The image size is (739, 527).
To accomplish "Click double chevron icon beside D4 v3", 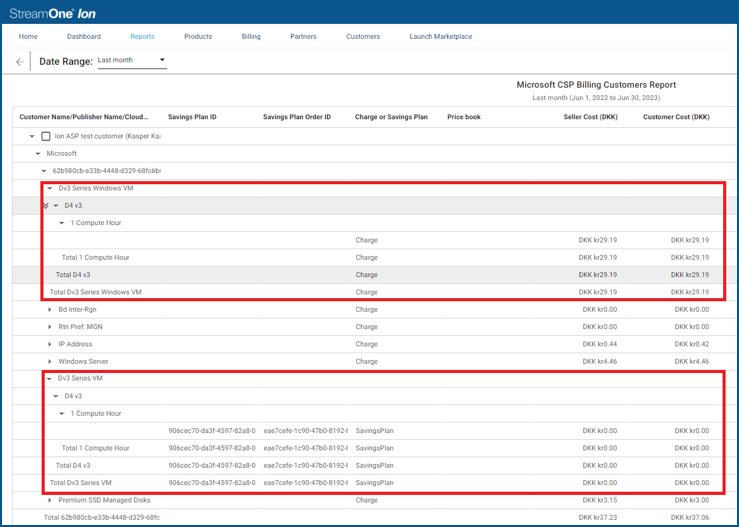I will pos(46,206).
